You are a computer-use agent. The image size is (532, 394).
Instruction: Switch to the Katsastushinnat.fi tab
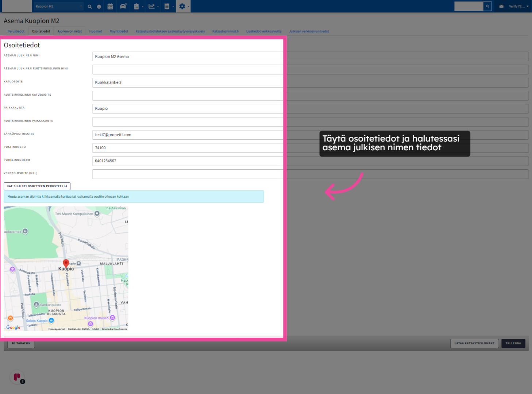(x=225, y=31)
